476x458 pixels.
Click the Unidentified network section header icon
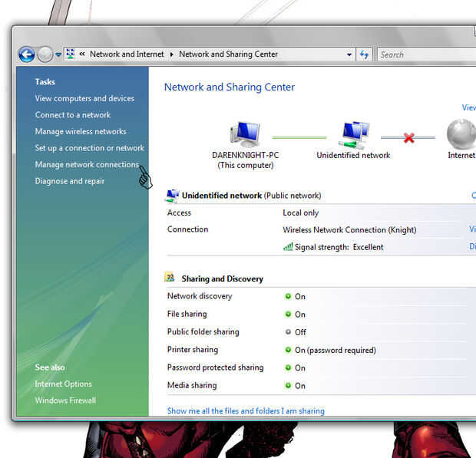tap(172, 196)
